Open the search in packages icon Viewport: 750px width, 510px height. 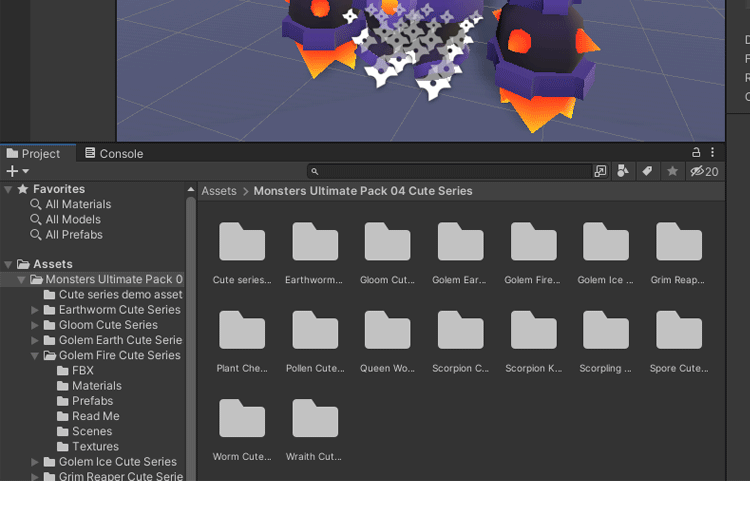coord(600,171)
